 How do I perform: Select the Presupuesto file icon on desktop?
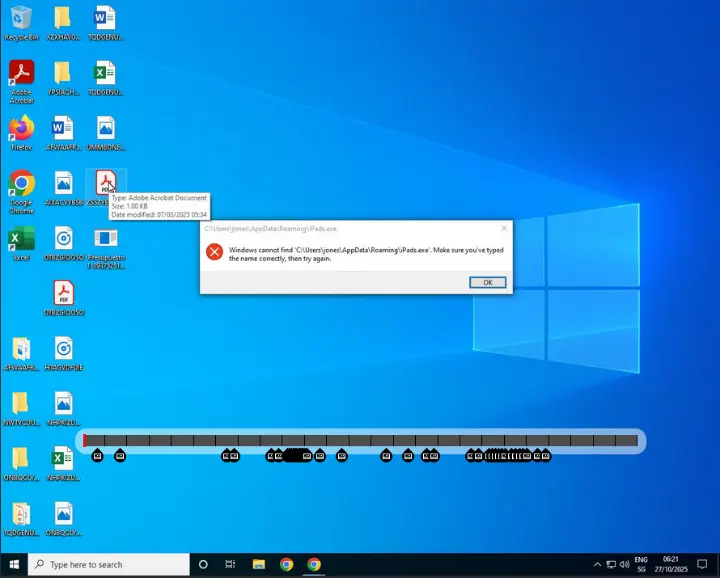click(105, 240)
